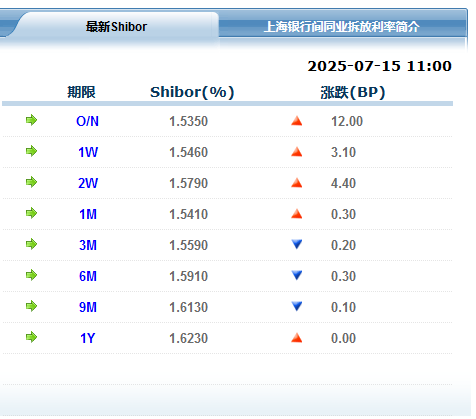Click the red up triangle for O/N
Viewport: 476px width, 419px height.
coord(297,121)
